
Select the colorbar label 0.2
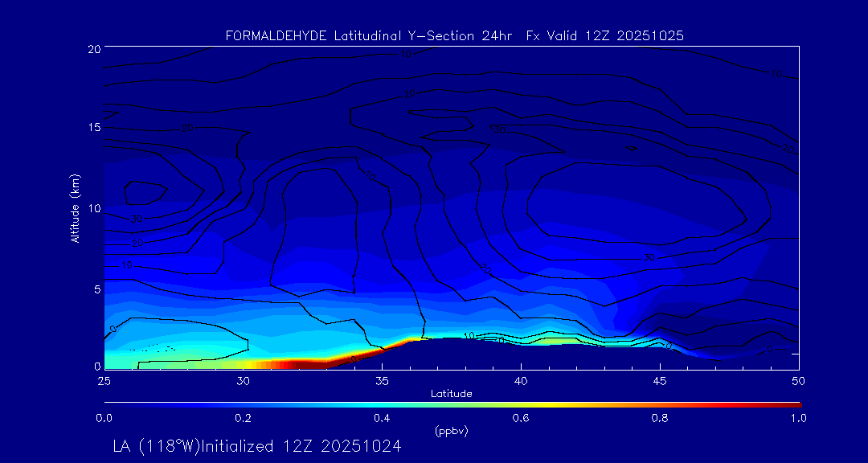(x=243, y=418)
